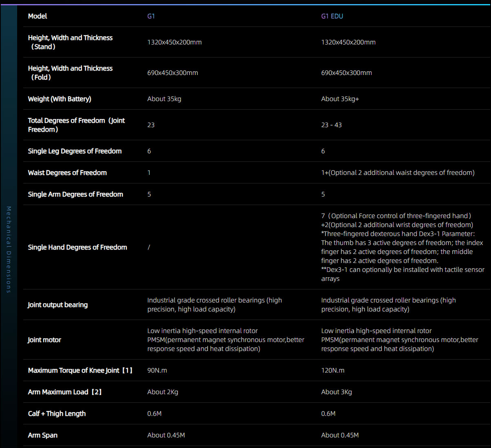Click the G1 knee torque value "90N.m"
Screen dimensions: 491x448
(157, 370)
